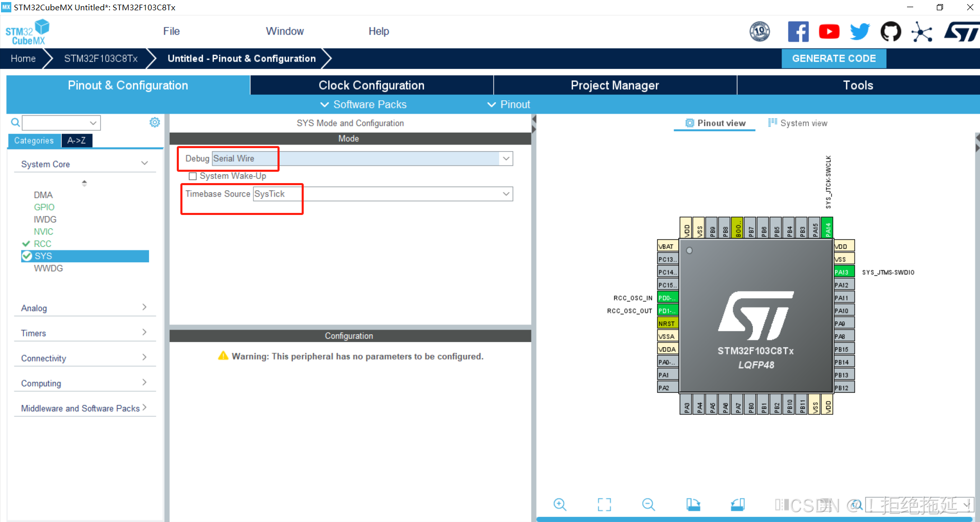Collapse the System Core category
The image size is (980, 522).
click(144, 164)
